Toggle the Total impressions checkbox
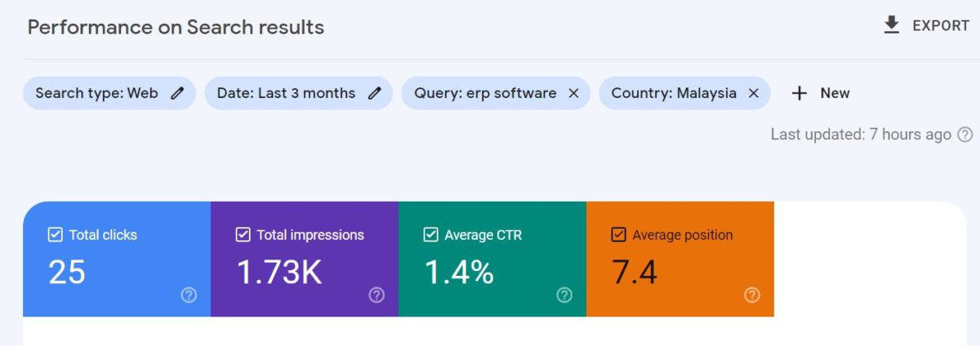 click(243, 235)
